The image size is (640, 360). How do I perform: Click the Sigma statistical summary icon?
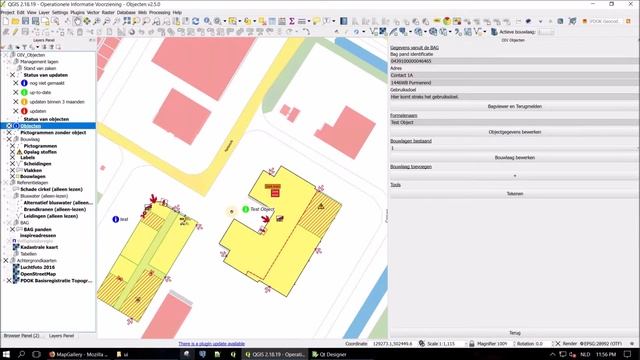tap(292, 21)
